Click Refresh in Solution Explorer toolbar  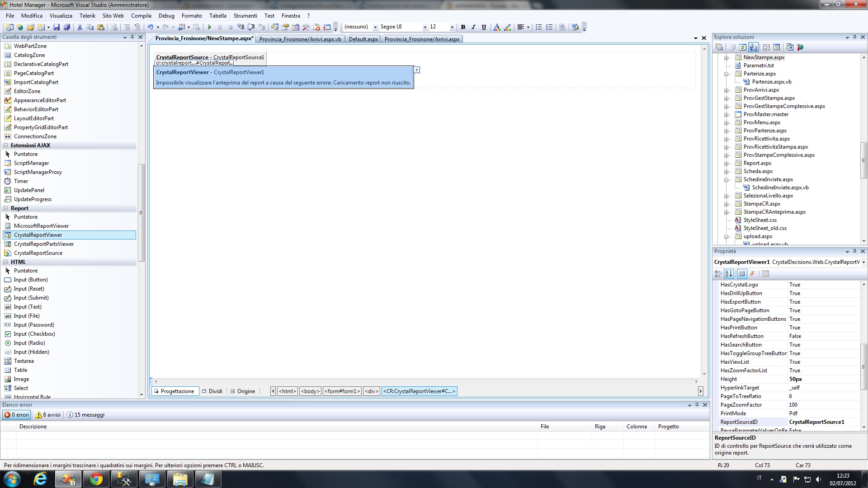(x=742, y=47)
